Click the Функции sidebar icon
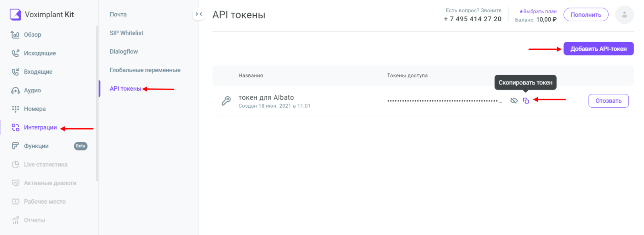Image resolution: width=644 pixels, height=235 pixels. (15, 146)
